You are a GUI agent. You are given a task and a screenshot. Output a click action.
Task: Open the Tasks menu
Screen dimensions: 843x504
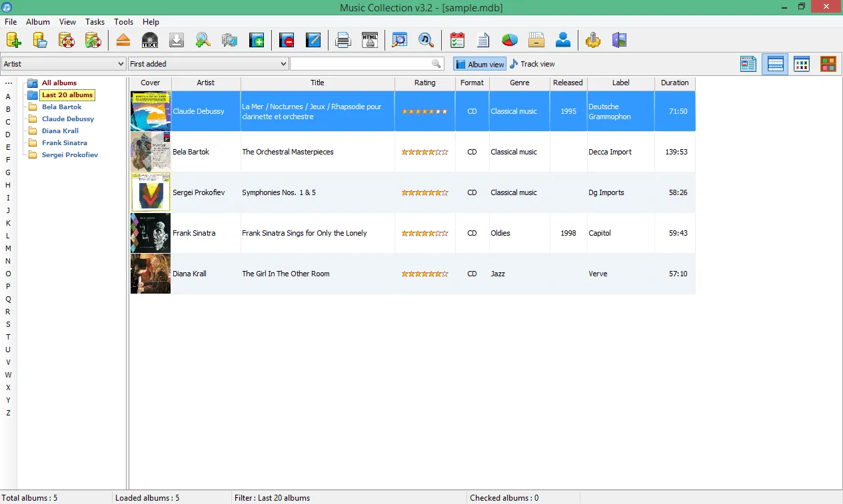tap(95, 22)
